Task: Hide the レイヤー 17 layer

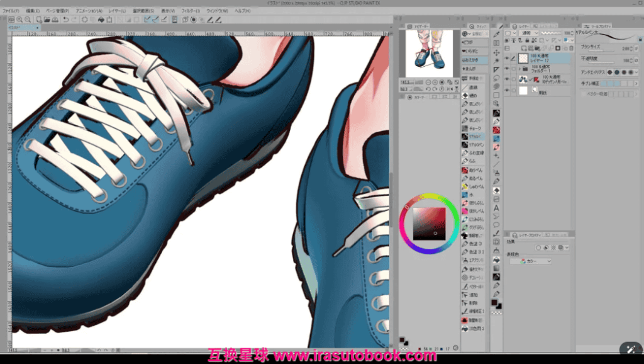Action: click(x=507, y=58)
